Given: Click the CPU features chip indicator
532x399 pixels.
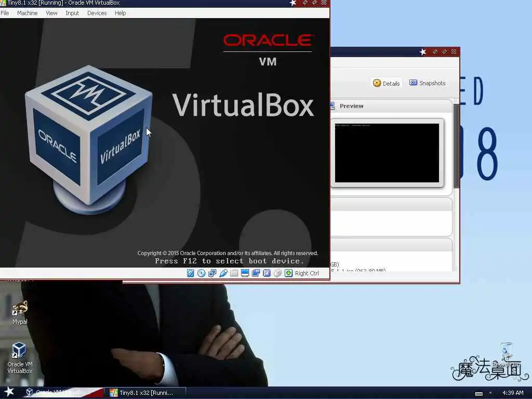Looking at the screenshot, I should click(267, 273).
